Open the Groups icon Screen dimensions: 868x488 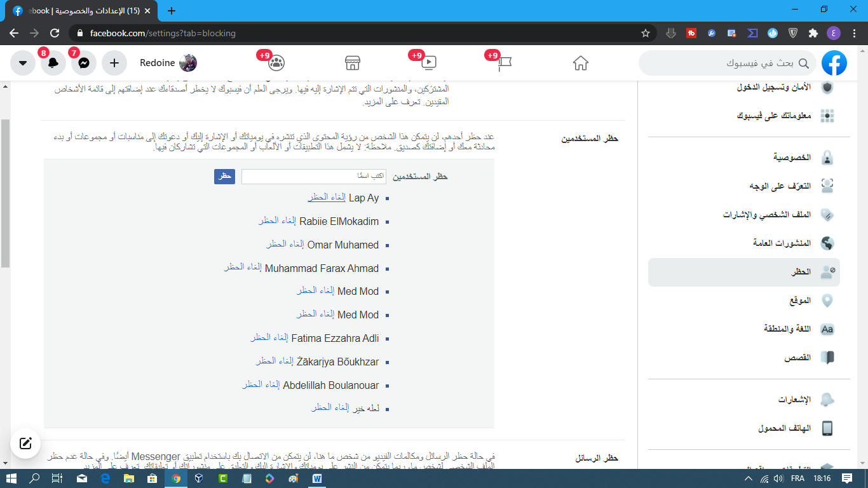276,63
